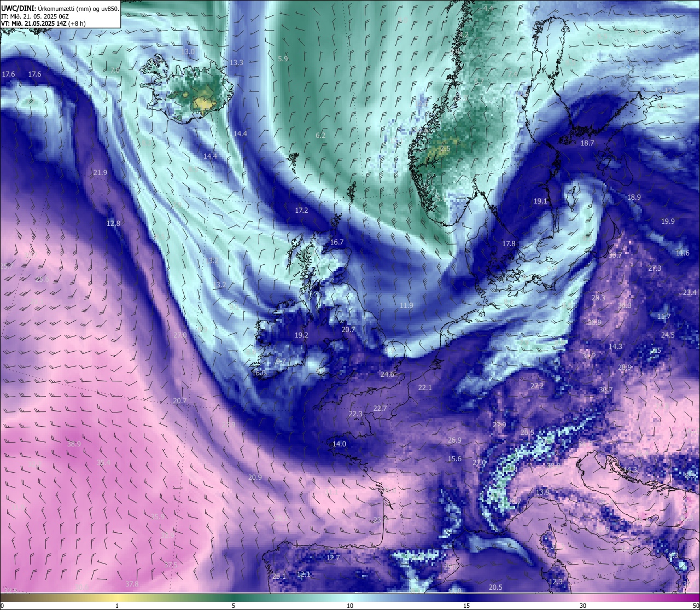The height and width of the screenshot is (610, 700).
Task: Click the 6.2 value label
Action: 320,135
